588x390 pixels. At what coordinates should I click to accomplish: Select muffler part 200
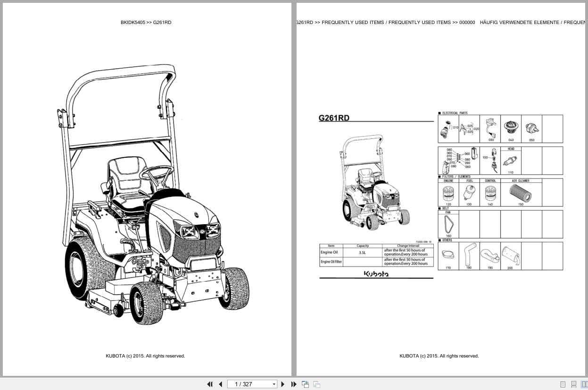[510, 257]
